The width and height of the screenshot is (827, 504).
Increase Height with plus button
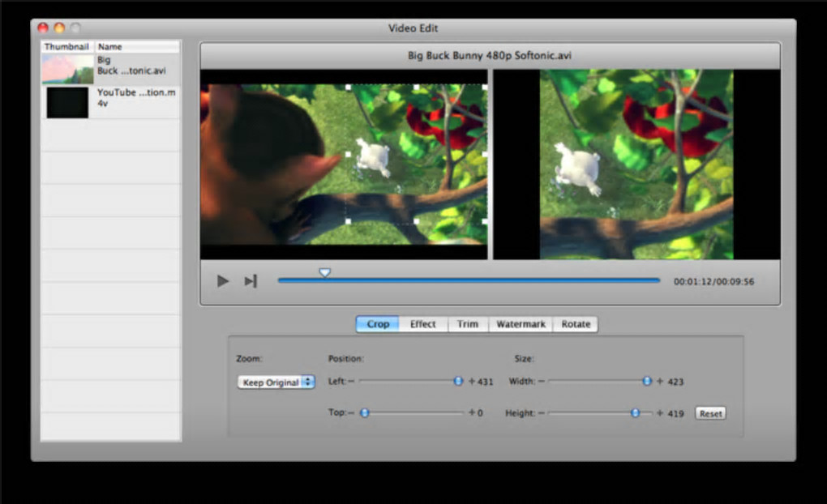pyautogui.click(x=660, y=412)
